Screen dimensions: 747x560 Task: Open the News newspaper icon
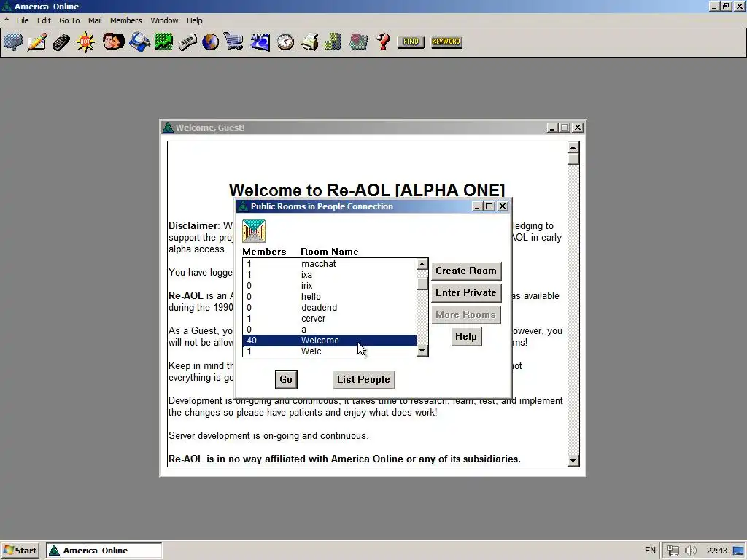[x=187, y=42]
